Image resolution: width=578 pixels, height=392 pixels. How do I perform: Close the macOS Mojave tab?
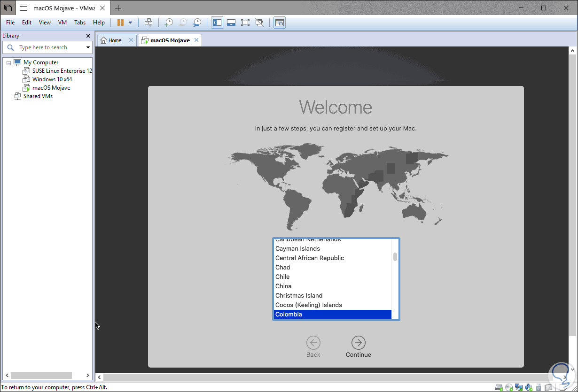click(196, 40)
